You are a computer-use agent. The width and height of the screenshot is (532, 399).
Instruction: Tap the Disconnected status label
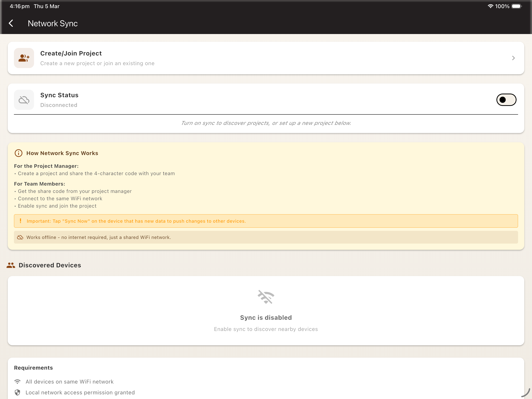pos(59,105)
